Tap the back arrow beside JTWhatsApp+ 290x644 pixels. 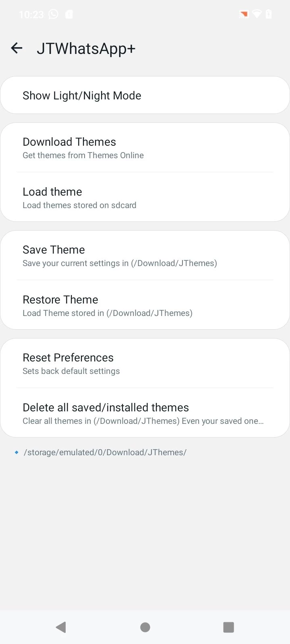point(17,48)
